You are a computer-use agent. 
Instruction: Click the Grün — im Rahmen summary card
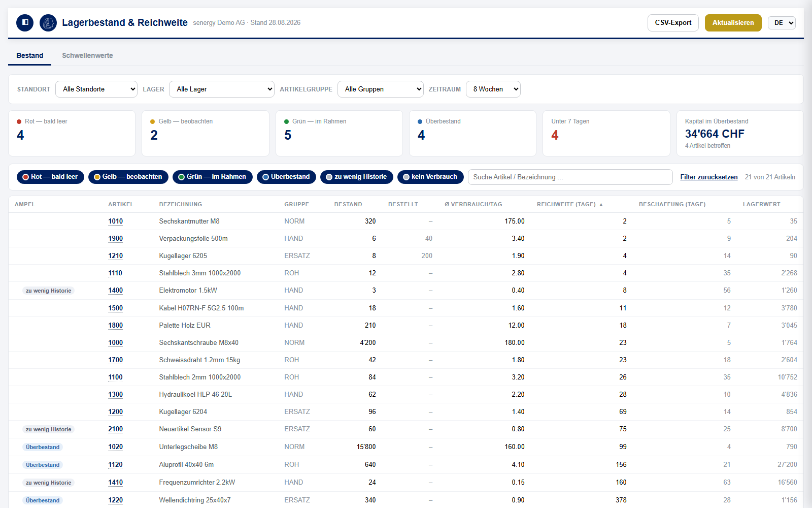339,134
